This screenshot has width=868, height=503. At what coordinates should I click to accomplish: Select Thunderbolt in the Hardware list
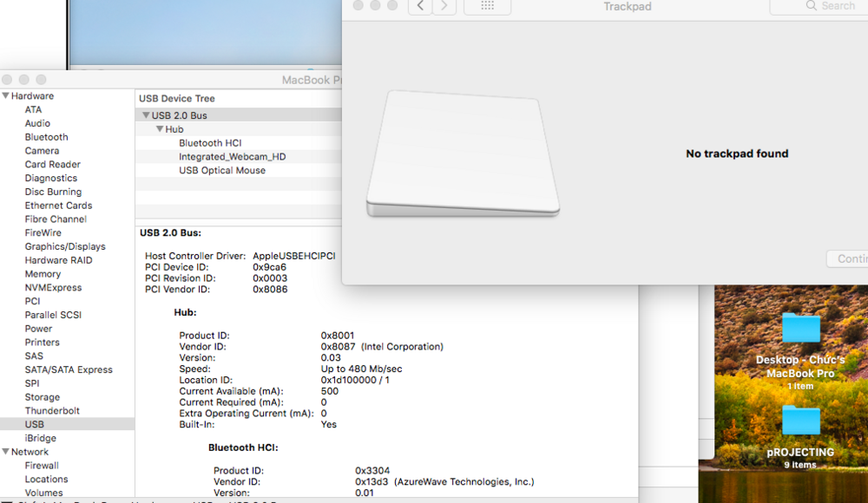click(x=52, y=411)
